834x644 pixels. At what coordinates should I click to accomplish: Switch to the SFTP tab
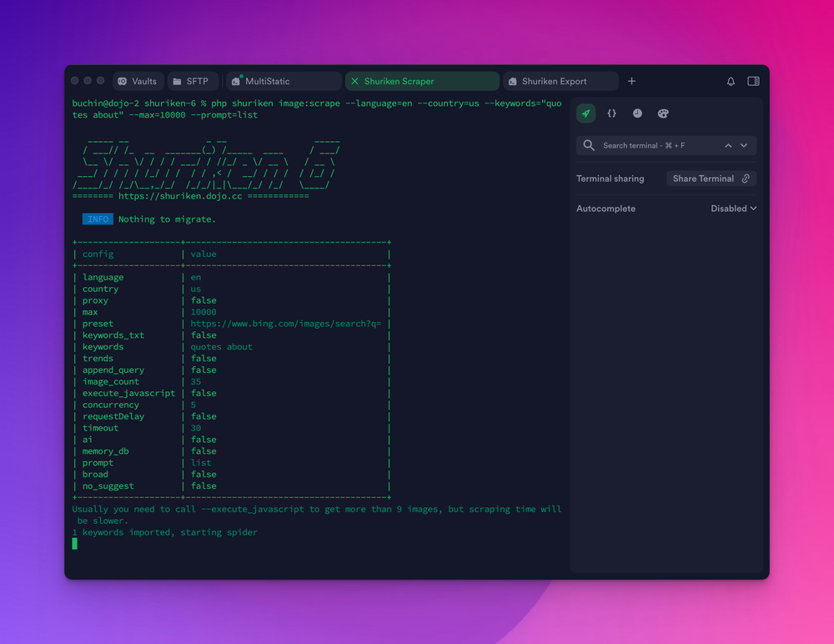(193, 82)
